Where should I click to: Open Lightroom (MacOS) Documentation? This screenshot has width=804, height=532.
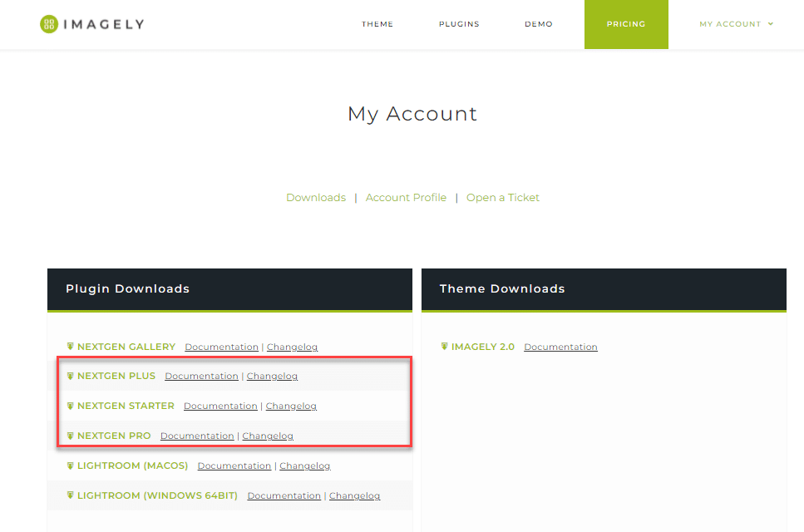pyautogui.click(x=234, y=465)
